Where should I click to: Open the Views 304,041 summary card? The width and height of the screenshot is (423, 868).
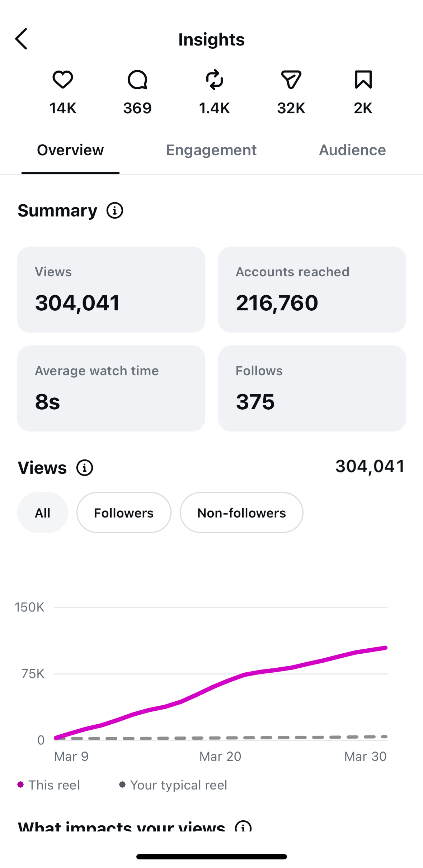coord(111,290)
